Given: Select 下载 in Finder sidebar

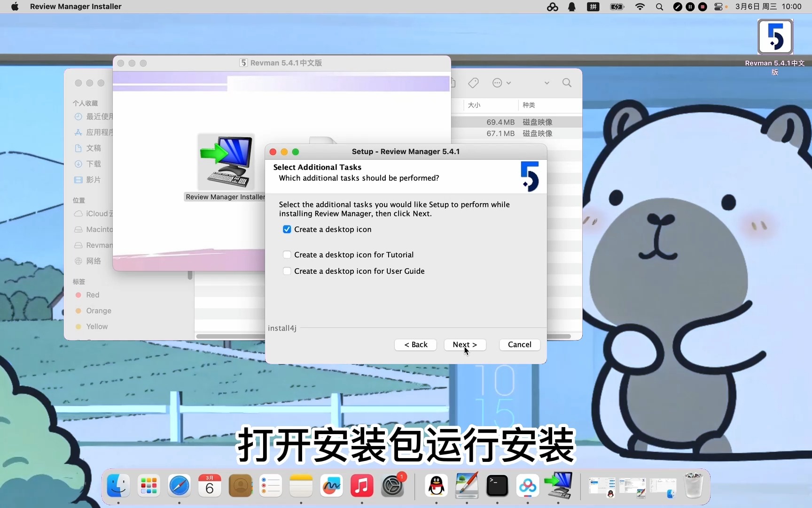Looking at the screenshot, I should (88, 164).
